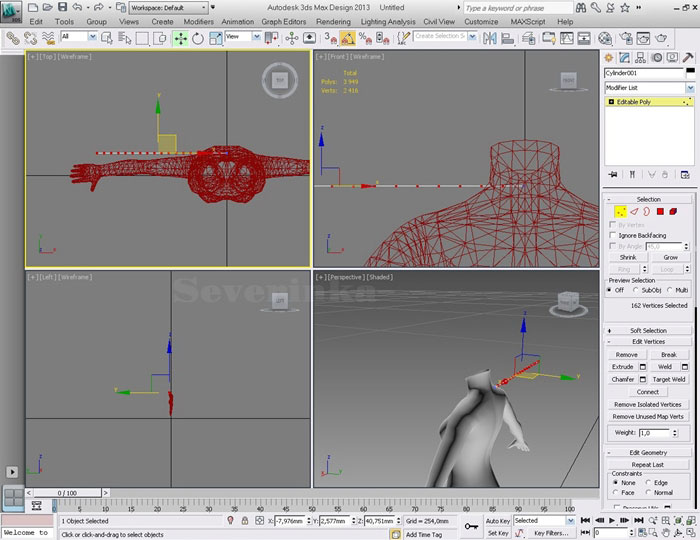Click the Target Weld button
The image size is (700, 540).
click(668, 379)
